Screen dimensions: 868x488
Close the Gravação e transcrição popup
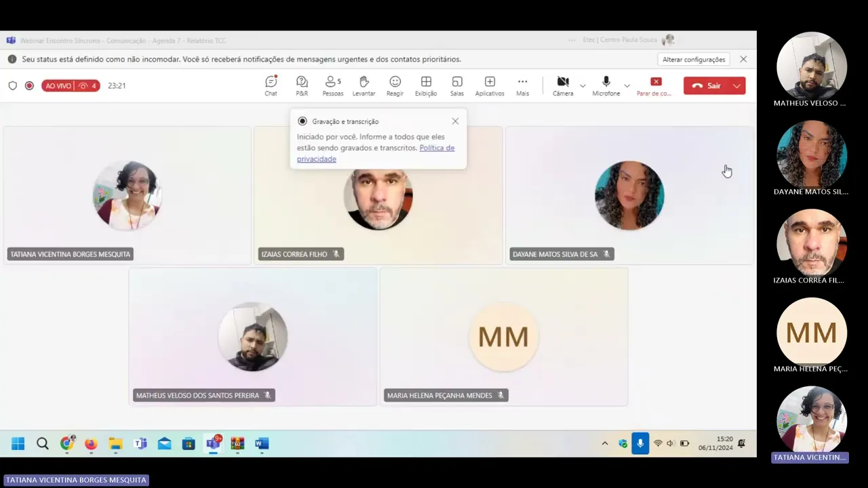(455, 121)
